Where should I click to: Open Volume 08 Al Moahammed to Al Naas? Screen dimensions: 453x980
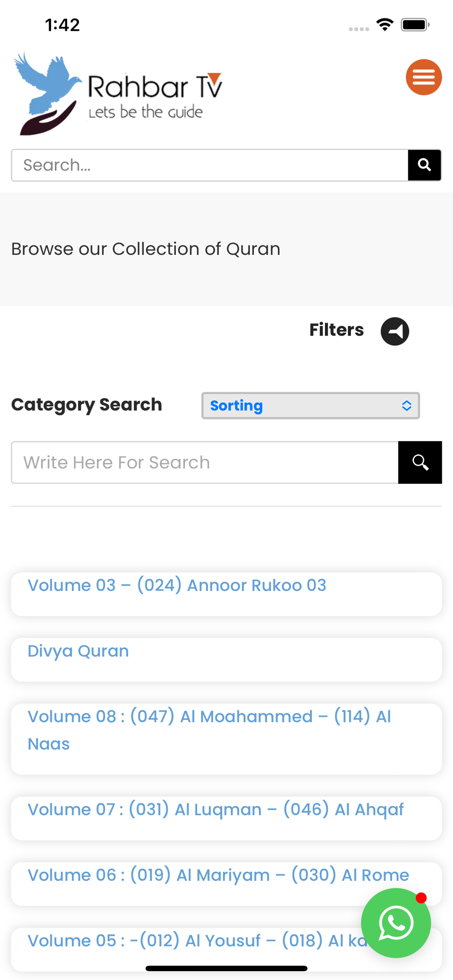(226, 739)
